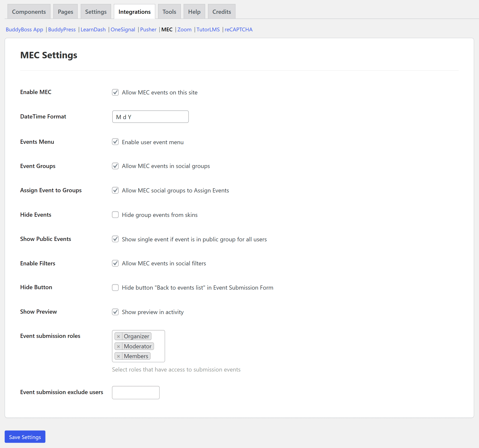Viewport: 479px width, 448px height.
Task: Click the DateTime Format input field
Action: pyautogui.click(x=150, y=117)
